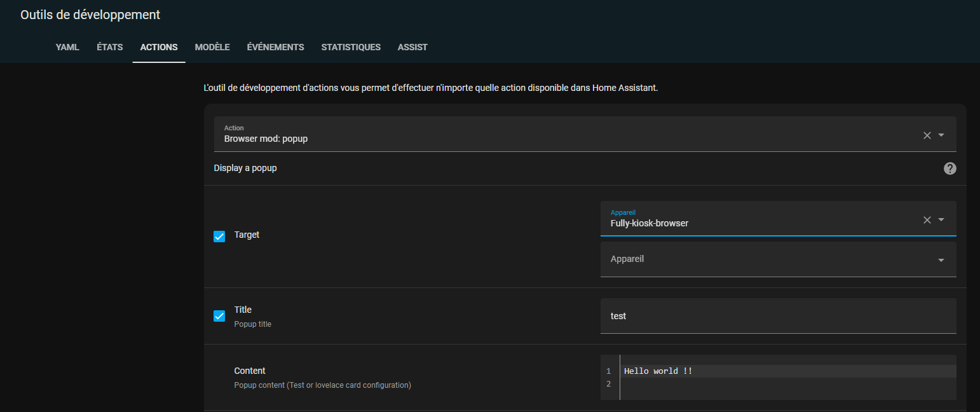Go to the MODÈLE tab
This screenshot has height=412, width=980.
tap(212, 47)
